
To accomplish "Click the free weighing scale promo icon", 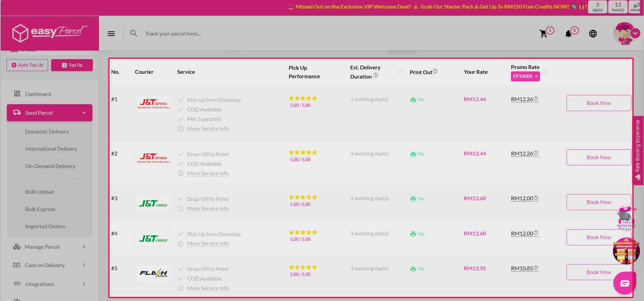I will 626,219.
